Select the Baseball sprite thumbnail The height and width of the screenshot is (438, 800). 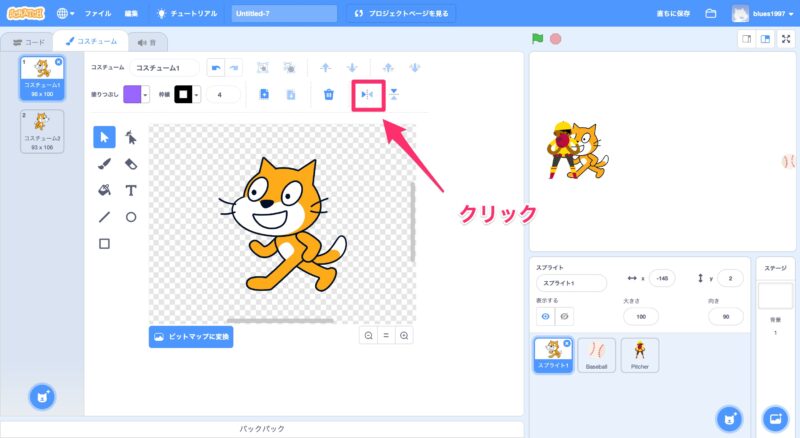click(x=596, y=355)
